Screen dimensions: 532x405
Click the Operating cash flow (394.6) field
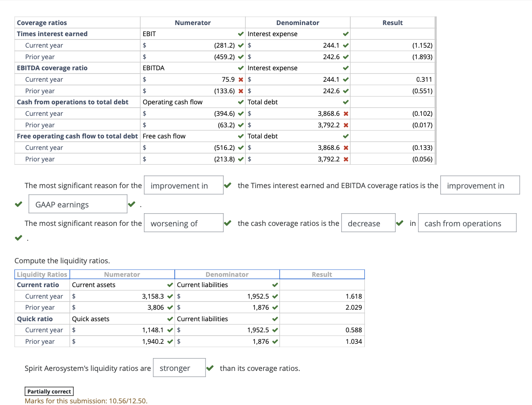[x=192, y=114]
